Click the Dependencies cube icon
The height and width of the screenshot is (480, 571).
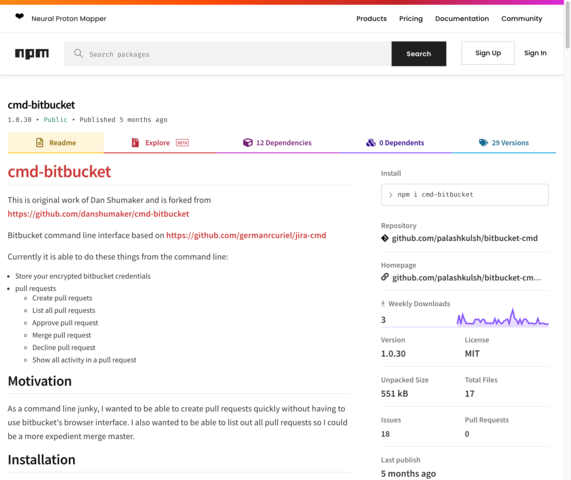(x=248, y=143)
